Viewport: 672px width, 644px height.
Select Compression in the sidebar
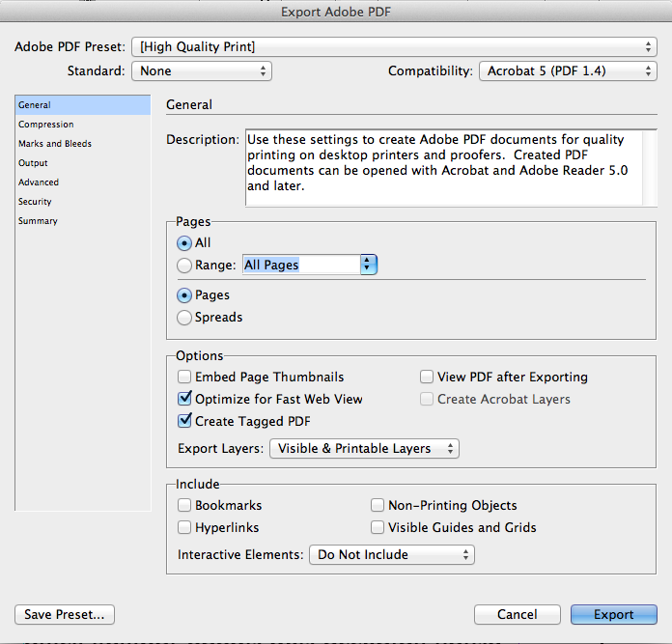(45, 125)
